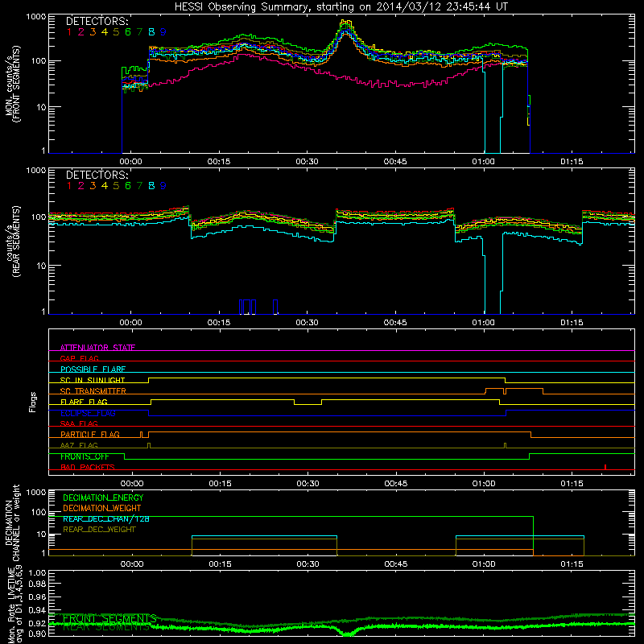
Task: Click the blue spike near 00:24 in rear segments plot
Action: [275, 307]
